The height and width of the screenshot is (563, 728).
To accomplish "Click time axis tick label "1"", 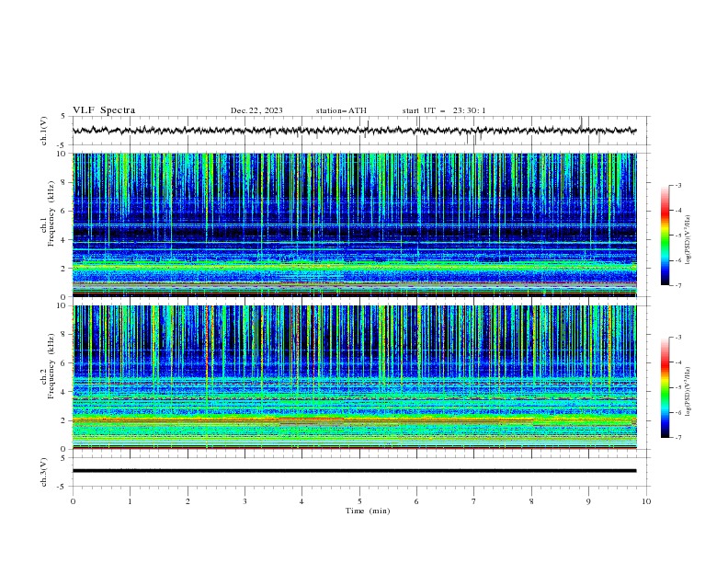I will 130,501.
